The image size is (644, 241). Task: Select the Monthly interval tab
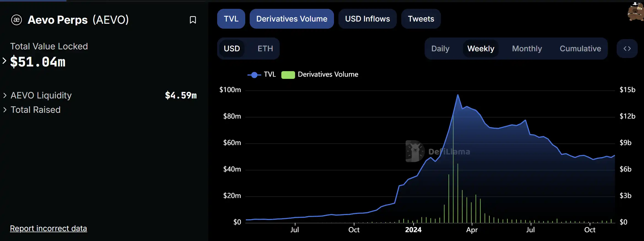pos(527,49)
